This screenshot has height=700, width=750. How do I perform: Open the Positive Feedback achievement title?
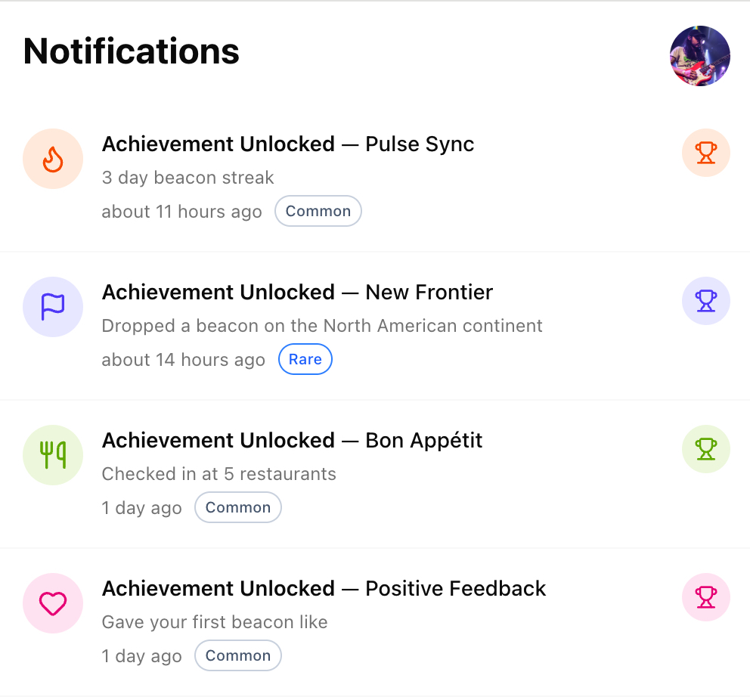coord(324,589)
